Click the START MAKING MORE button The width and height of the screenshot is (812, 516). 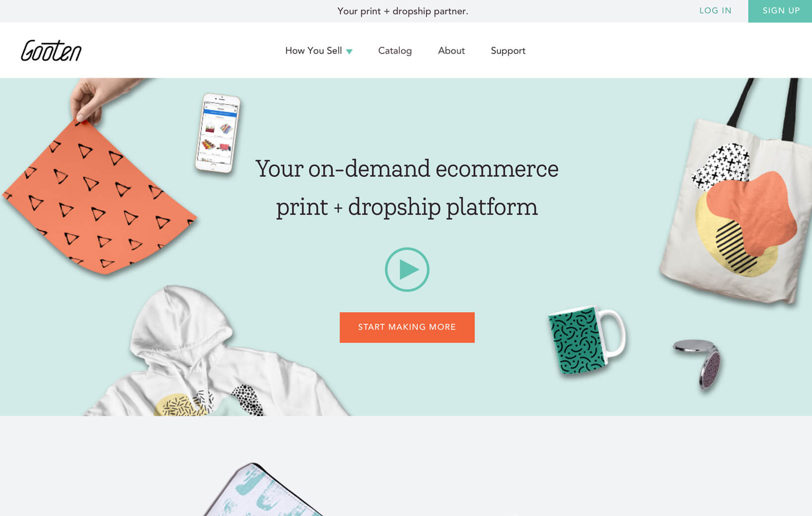coord(407,327)
